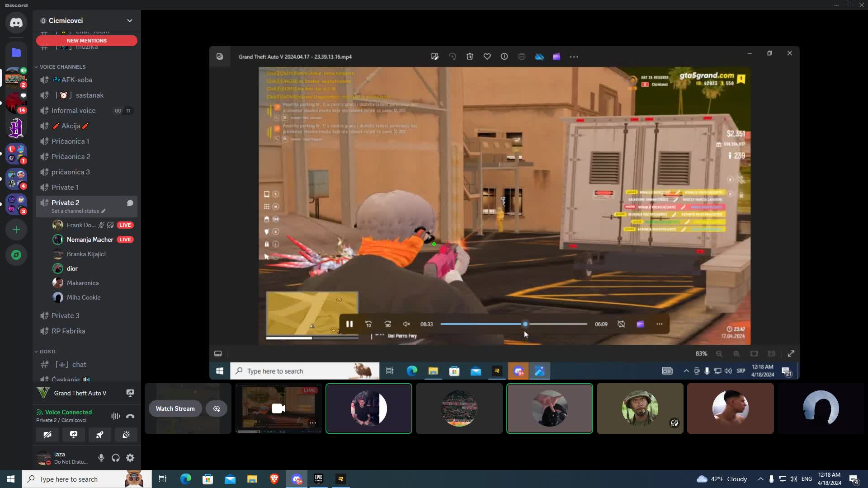Open Epic Games Launcher from taskbar
This screenshot has width=868, height=488.
319,479
